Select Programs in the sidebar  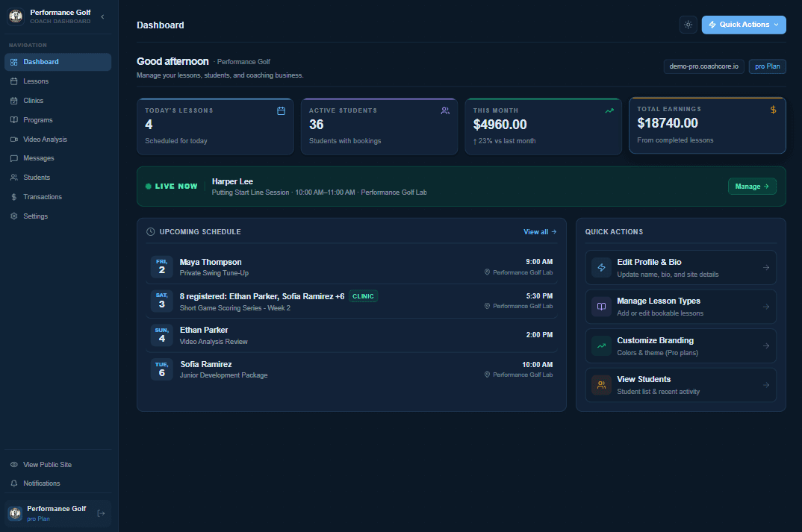[57, 120]
